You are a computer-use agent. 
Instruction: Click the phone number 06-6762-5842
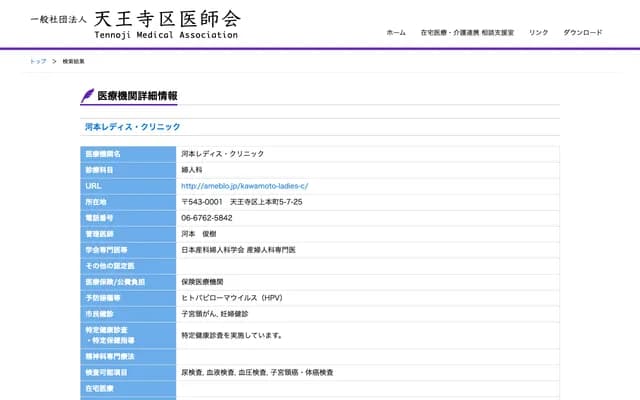coord(207,218)
